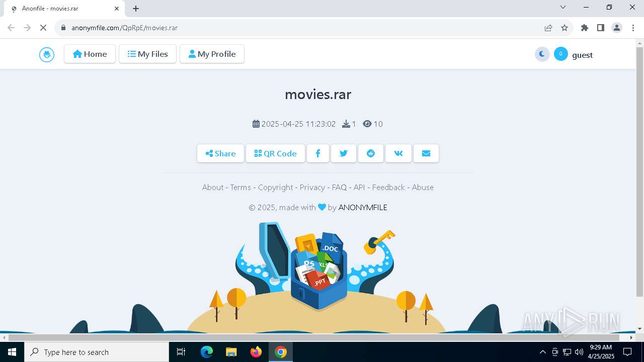This screenshot has height=362, width=644.
Task: Click the movies.rar file title
Action: [x=318, y=94]
